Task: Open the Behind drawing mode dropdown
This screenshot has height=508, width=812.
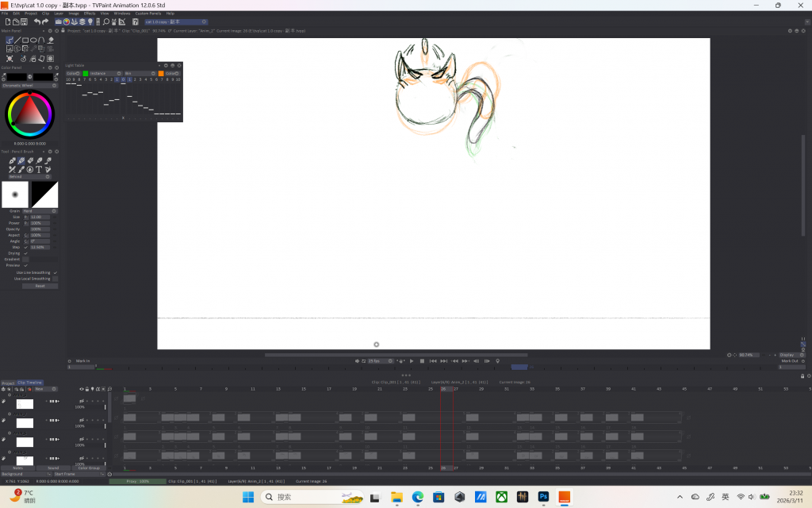Action: pyautogui.click(x=28, y=177)
